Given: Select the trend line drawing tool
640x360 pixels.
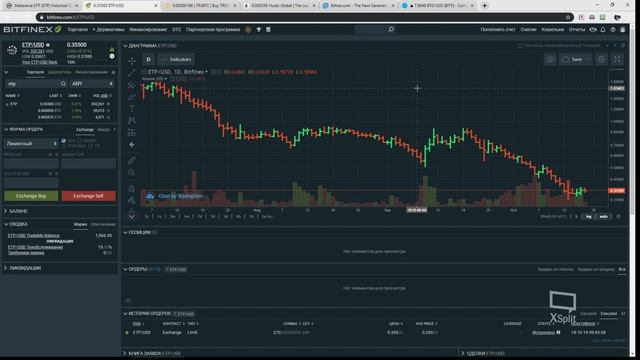Looking at the screenshot, I should [x=131, y=73].
